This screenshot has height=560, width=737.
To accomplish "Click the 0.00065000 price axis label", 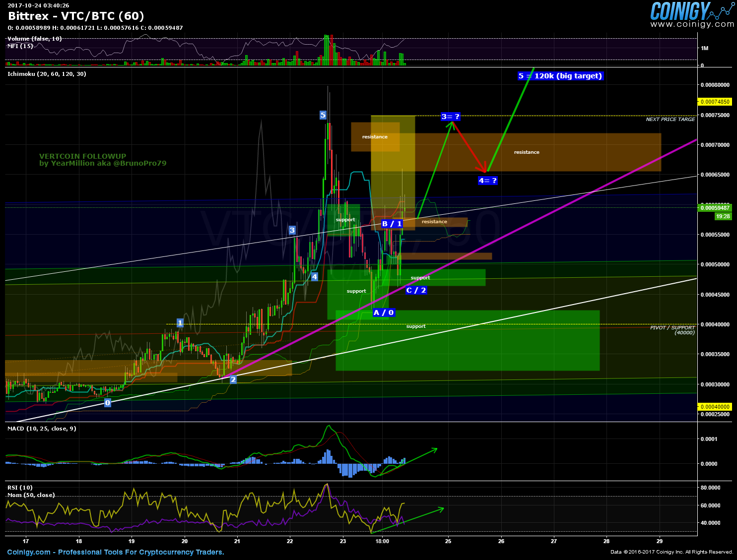I will point(715,175).
